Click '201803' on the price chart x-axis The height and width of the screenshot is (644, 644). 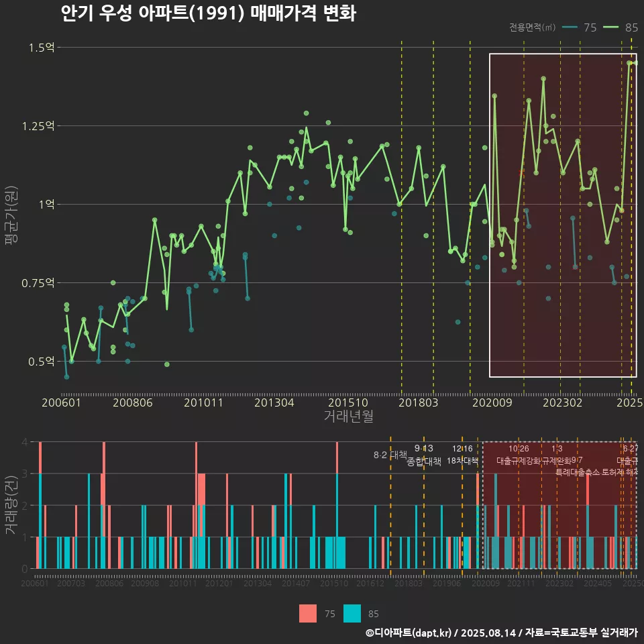coord(418,402)
